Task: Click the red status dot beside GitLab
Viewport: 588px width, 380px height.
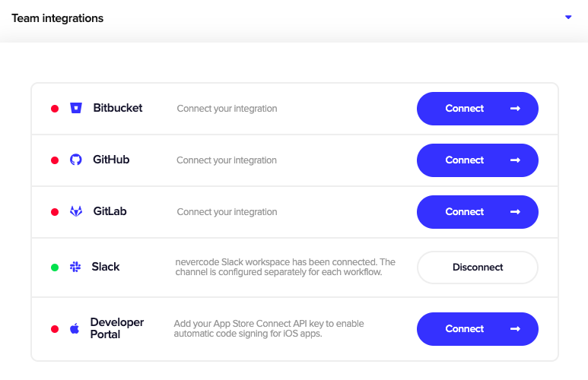Action: pyautogui.click(x=55, y=212)
